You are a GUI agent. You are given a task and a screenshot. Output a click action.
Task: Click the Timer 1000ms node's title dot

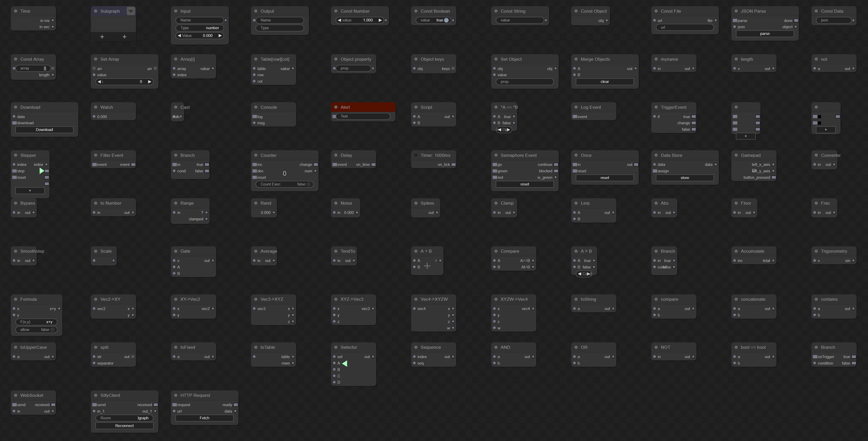pyautogui.click(x=416, y=155)
